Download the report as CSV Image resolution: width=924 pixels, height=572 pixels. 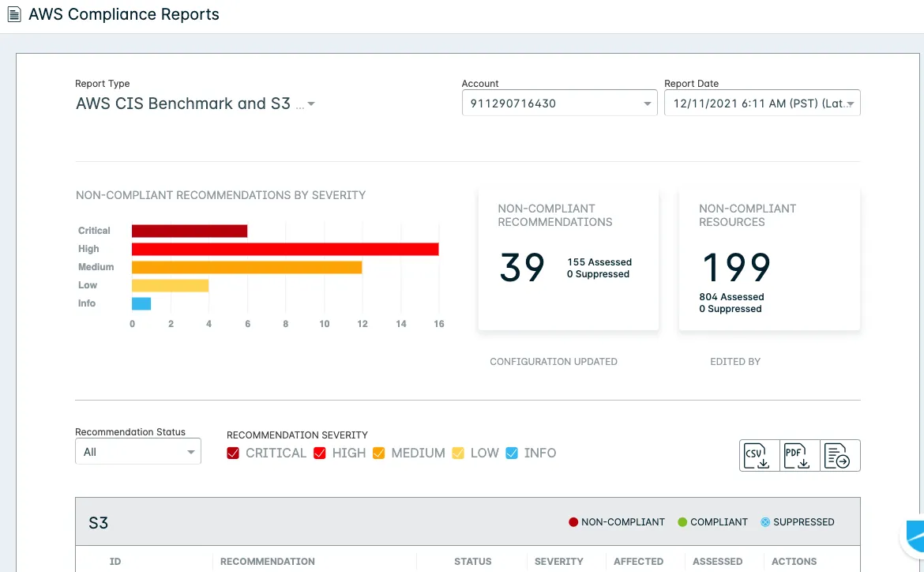(759, 455)
